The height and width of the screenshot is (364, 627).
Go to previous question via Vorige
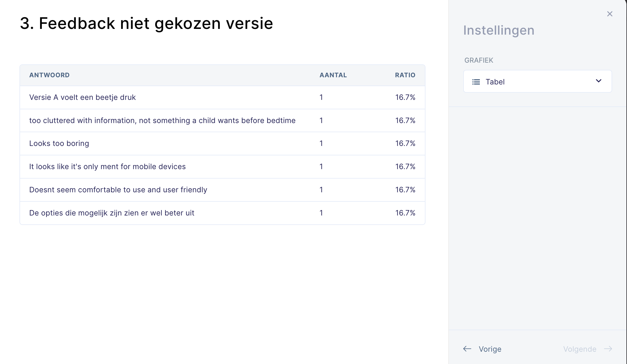[490, 349]
